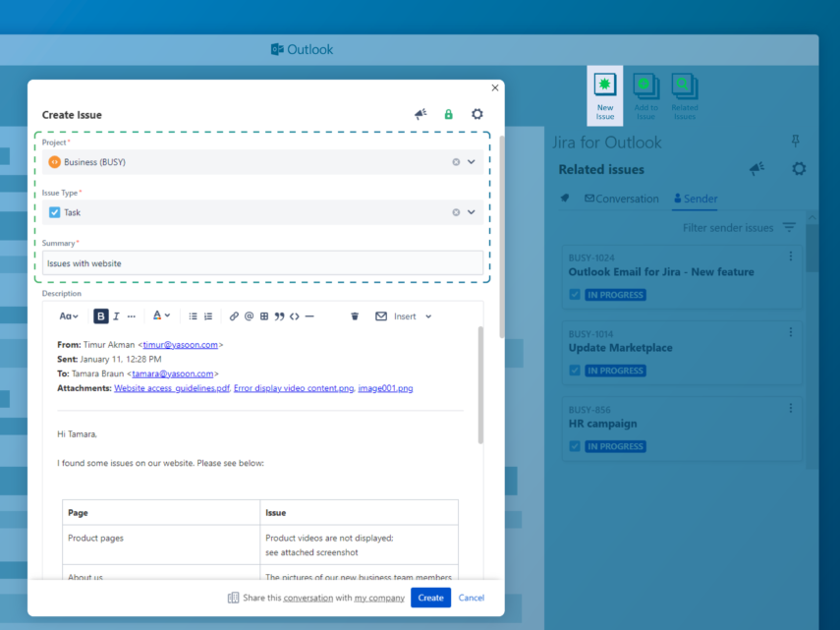The image size is (840, 630).
Task: Switch to the Sender tab
Action: click(x=696, y=199)
